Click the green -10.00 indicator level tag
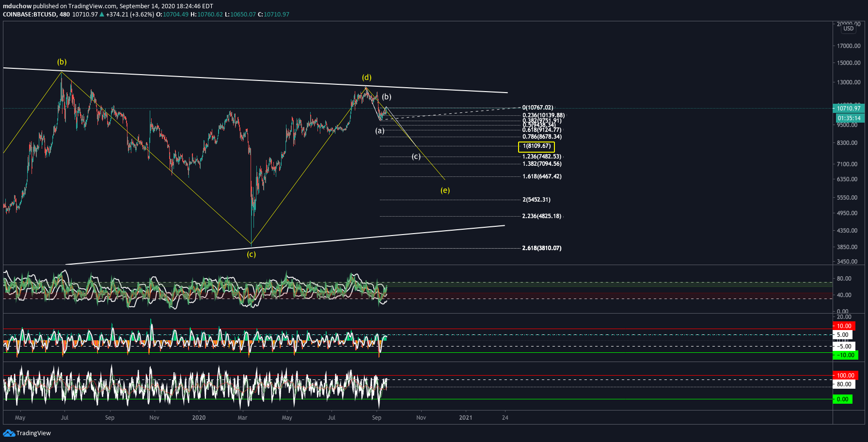Image resolution: width=868 pixels, height=442 pixels. (845, 355)
